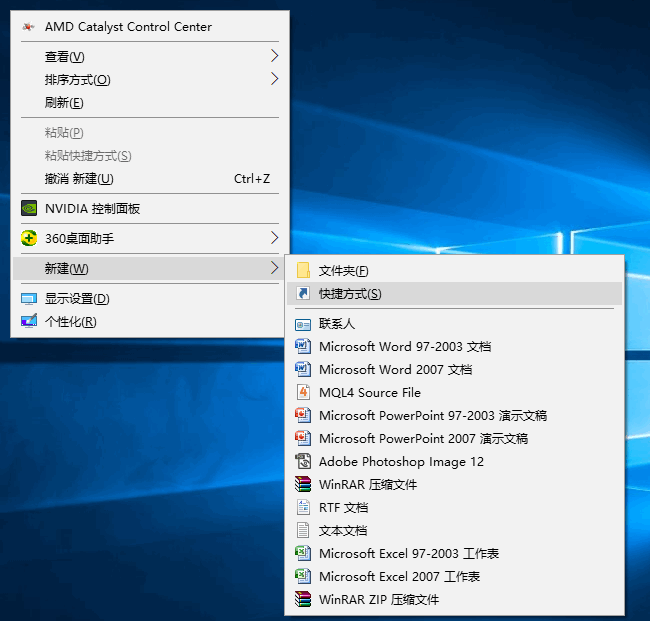Click the Adobe Photoshop Image 12 icon
Viewport: 650px width, 621px height.
[x=303, y=462]
